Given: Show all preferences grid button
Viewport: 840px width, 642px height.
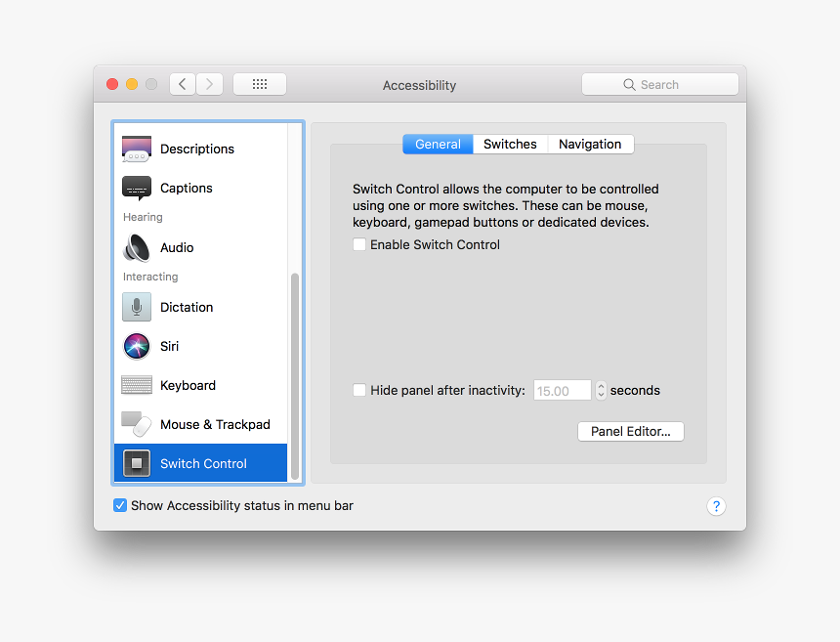Looking at the screenshot, I should click(260, 85).
